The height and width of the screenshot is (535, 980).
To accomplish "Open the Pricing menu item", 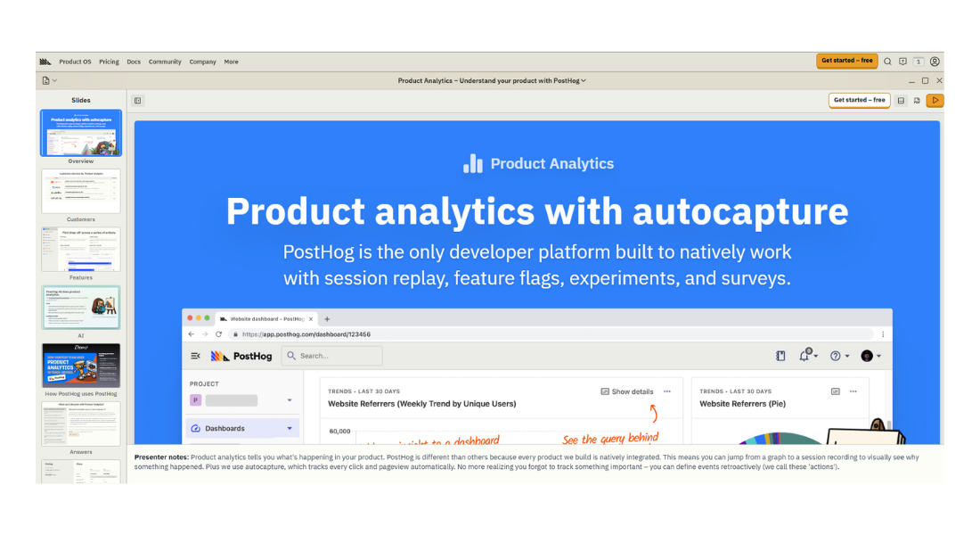I will pyautogui.click(x=109, y=62).
